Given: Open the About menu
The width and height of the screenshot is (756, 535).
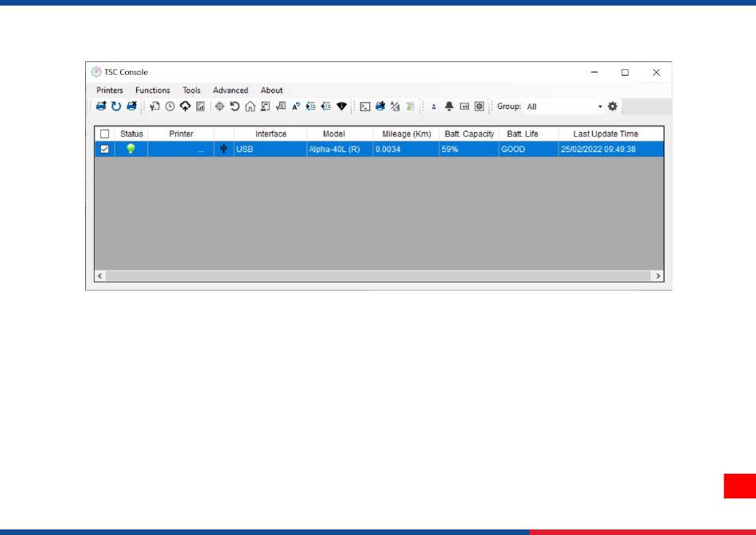Looking at the screenshot, I should (x=271, y=90).
